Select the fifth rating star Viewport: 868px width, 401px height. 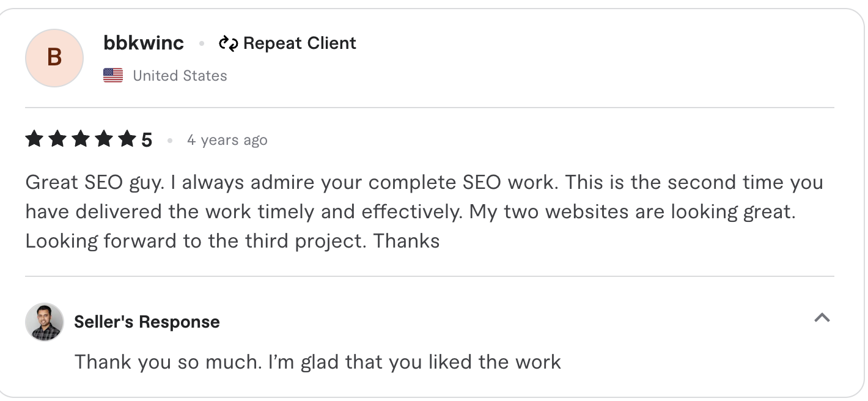coord(127,139)
